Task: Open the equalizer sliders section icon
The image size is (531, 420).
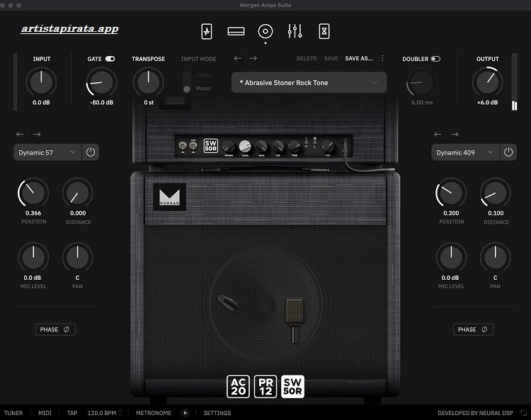Action: point(295,31)
